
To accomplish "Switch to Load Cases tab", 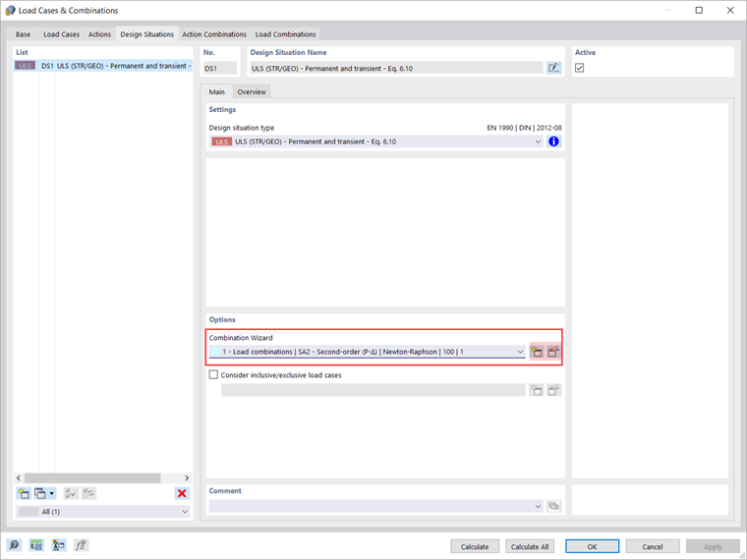I will tap(61, 34).
